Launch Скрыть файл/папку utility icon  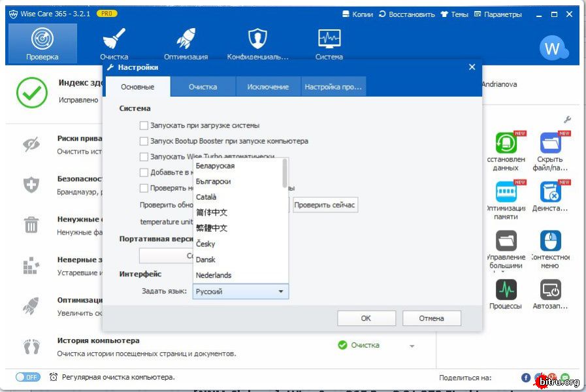pos(550,142)
